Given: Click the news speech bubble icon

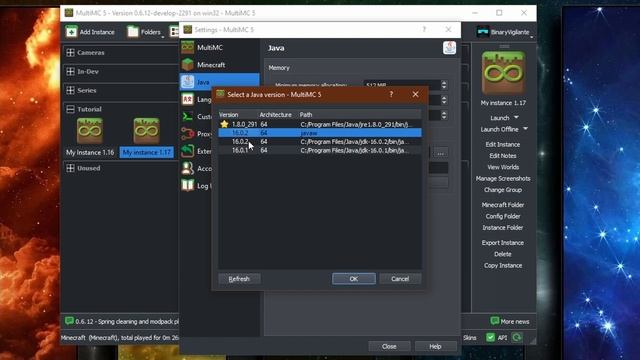Looking at the screenshot, I should (69, 321).
